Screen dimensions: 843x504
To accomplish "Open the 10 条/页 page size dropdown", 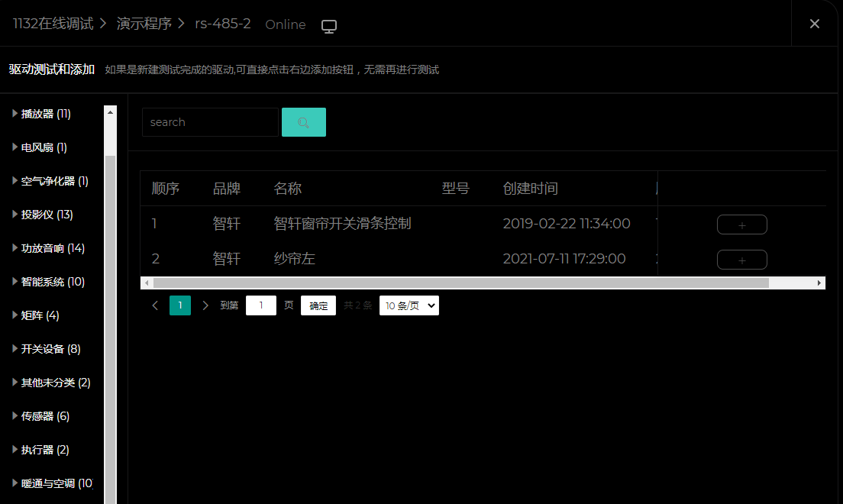I will (409, 305).
